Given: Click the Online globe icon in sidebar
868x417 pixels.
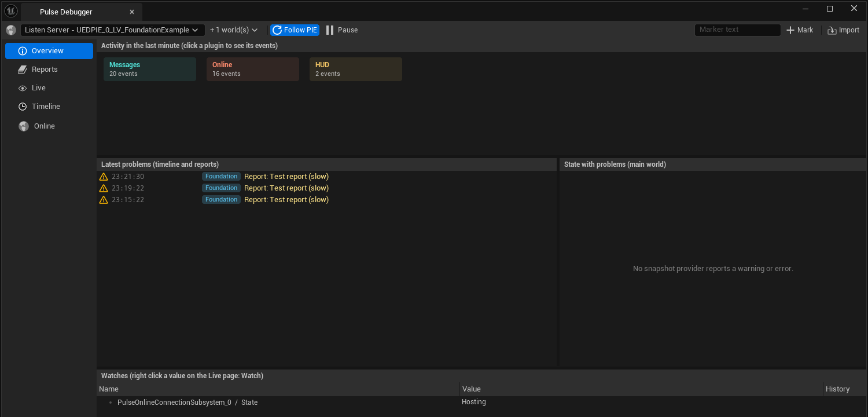Looking at the screenshot, I should (x=23, y=126).
